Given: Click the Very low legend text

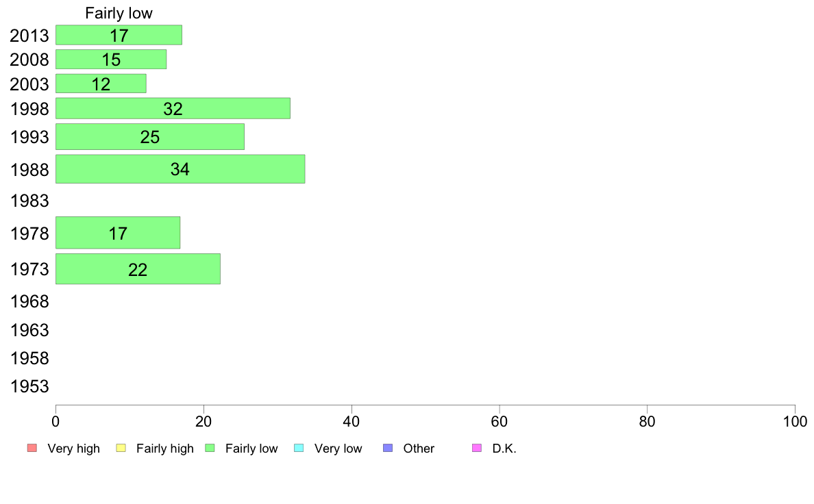Looking at the screenshot, I should (338, 449).
